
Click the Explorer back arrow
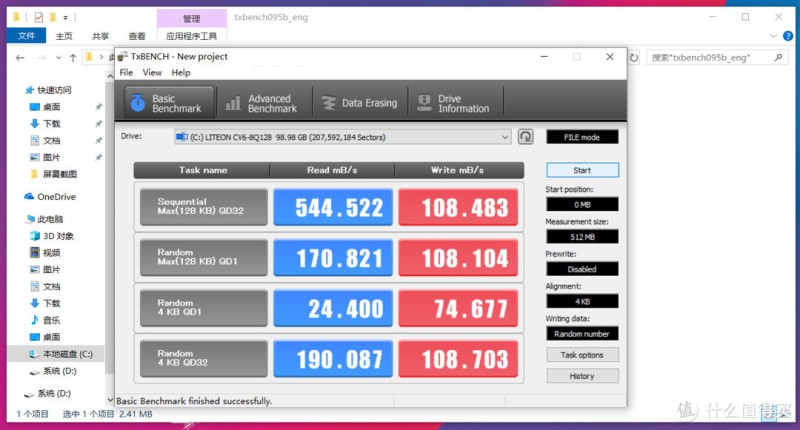pos(20,58)
